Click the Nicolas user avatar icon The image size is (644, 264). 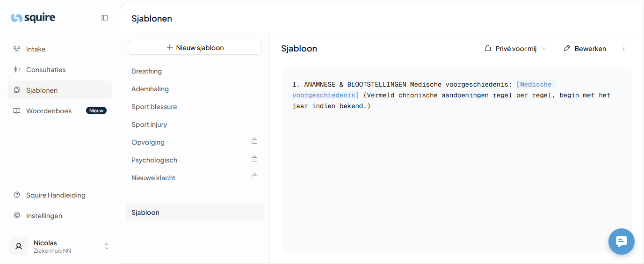[x=19, y=246]
